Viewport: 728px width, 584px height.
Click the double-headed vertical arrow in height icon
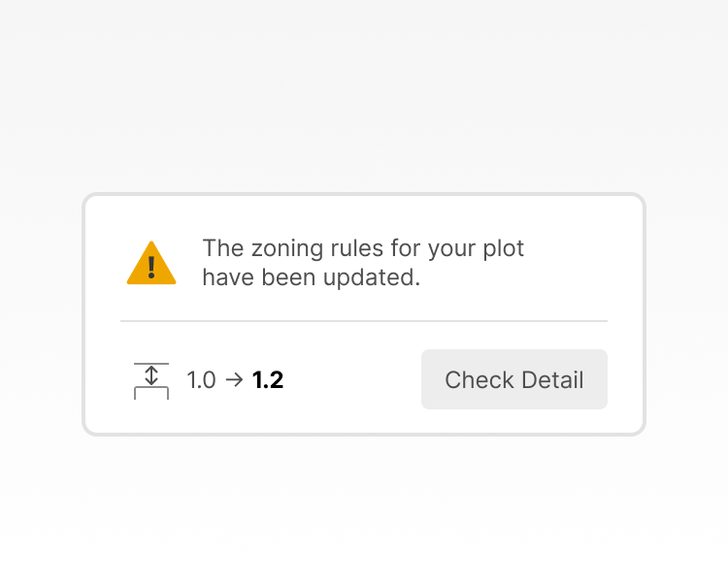tap(151, 375)
